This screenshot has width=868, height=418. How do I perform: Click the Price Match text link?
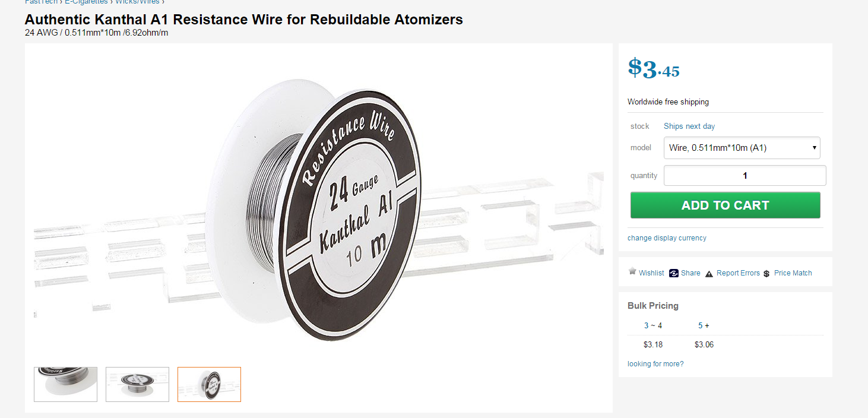[793, 273]
